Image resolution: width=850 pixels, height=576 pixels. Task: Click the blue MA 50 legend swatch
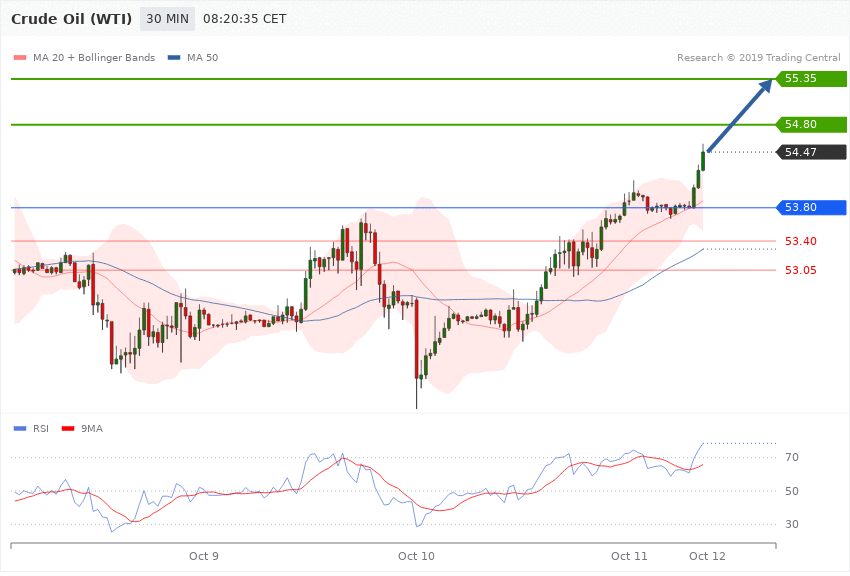click(174, 58)
